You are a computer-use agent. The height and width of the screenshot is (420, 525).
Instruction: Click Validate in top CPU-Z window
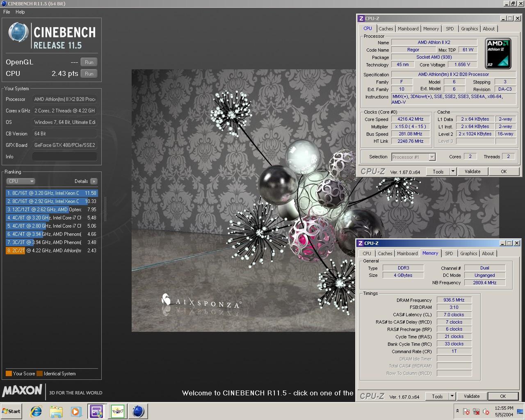tap(472, 172)
